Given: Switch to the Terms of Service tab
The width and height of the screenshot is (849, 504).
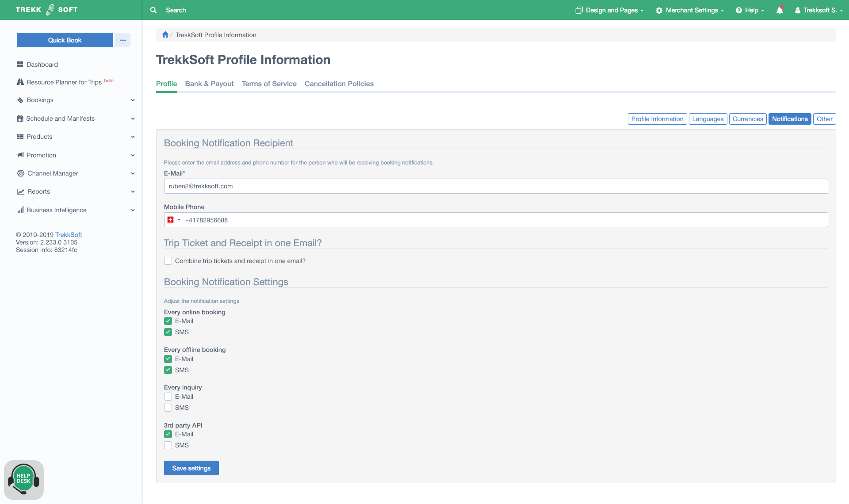Looking at the screenshot, I should pyautogui.click(x=269, y=84).
